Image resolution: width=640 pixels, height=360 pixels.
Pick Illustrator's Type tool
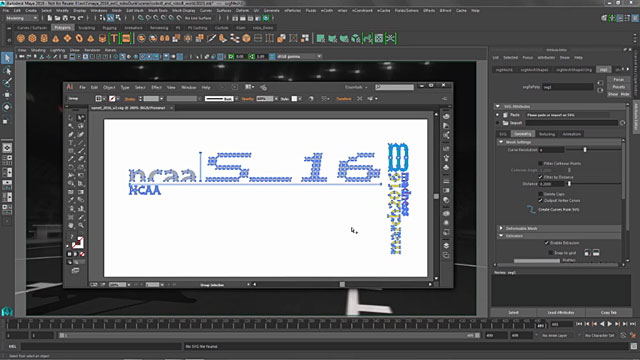(71, 142)
